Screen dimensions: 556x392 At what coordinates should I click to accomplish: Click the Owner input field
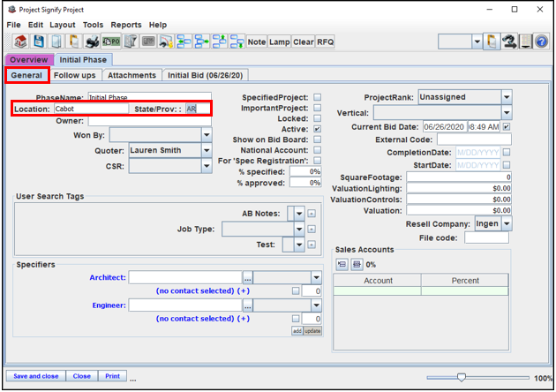pyautogui.click(x=150, y=121)
